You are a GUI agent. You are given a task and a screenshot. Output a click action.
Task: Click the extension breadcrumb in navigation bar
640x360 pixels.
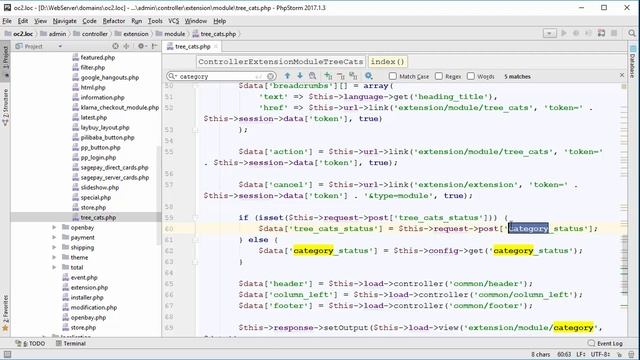point(132,34)
